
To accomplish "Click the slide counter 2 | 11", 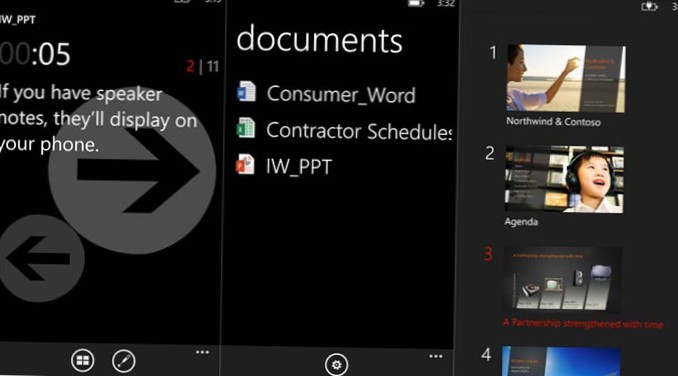I will [x=202, y=67].
